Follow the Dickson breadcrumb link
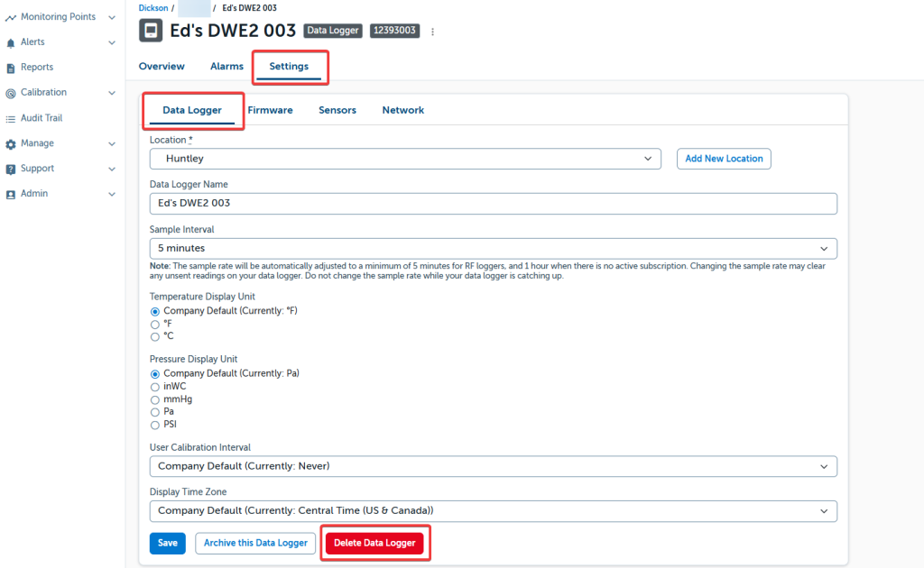Image resolution: width=924 pixels, height=568 pixels. click(x=152, y=8)
